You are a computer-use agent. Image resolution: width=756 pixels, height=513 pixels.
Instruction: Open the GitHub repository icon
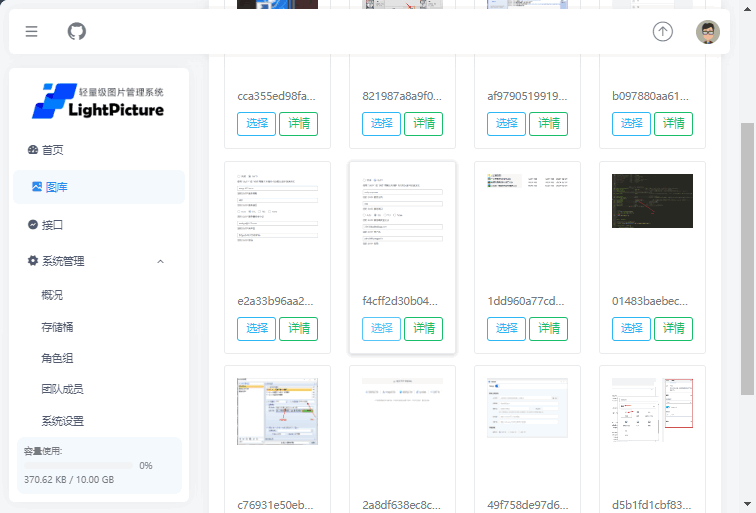pos(77,31)
